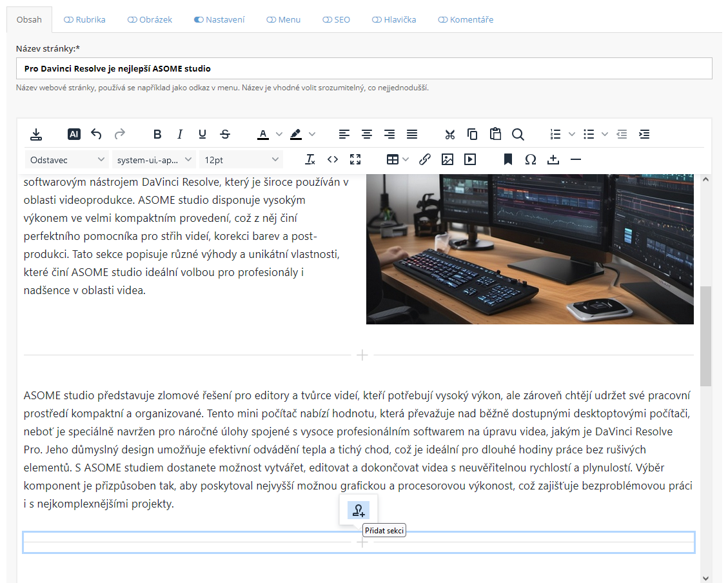Toggle the SEO tab switch
This screenshot has height=583, width=728.
[x=327, y=20]
